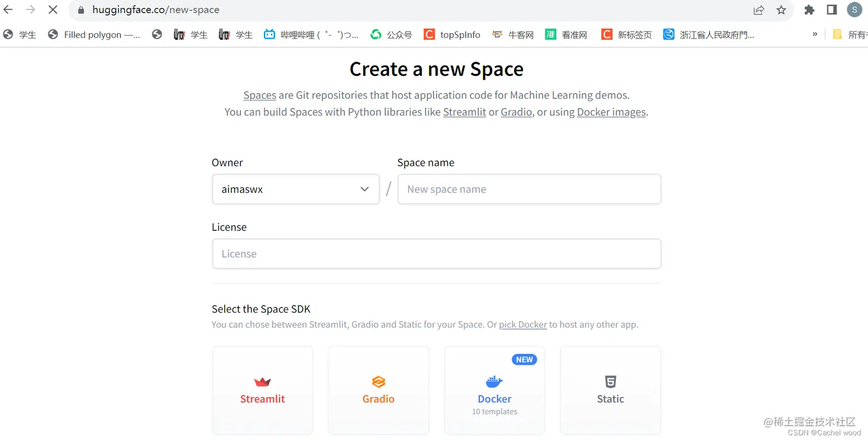The image size is (868, 440).
Task: Click the Spaces link in description
Action: click(x=259, y=95)
